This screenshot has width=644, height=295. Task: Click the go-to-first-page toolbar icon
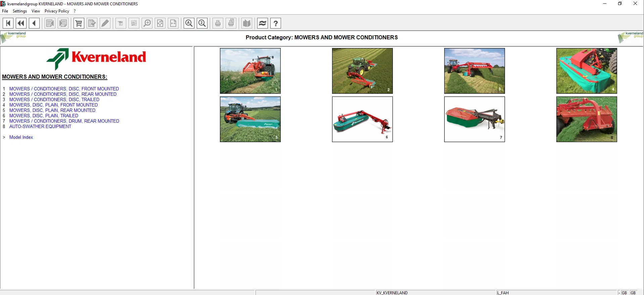click(8, 23)
